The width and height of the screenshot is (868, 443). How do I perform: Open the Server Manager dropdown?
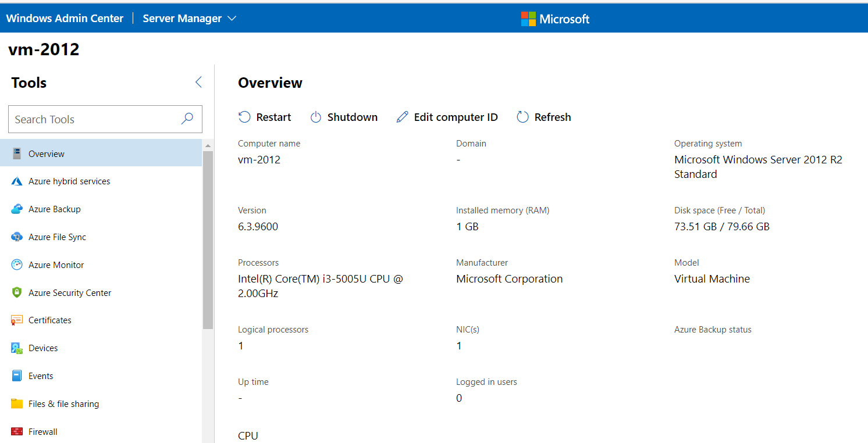[x=190, y=19]
